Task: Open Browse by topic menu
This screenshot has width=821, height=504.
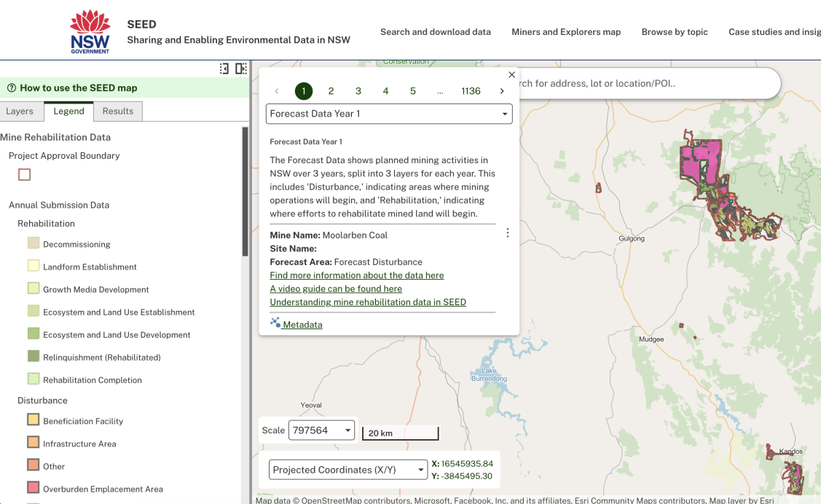Action: click(x=675, y=32)
